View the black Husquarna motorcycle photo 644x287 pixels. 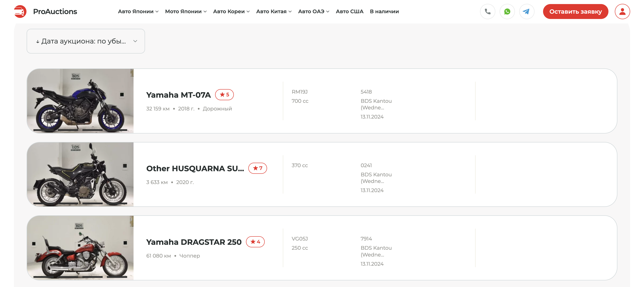(x=80, y=174)
